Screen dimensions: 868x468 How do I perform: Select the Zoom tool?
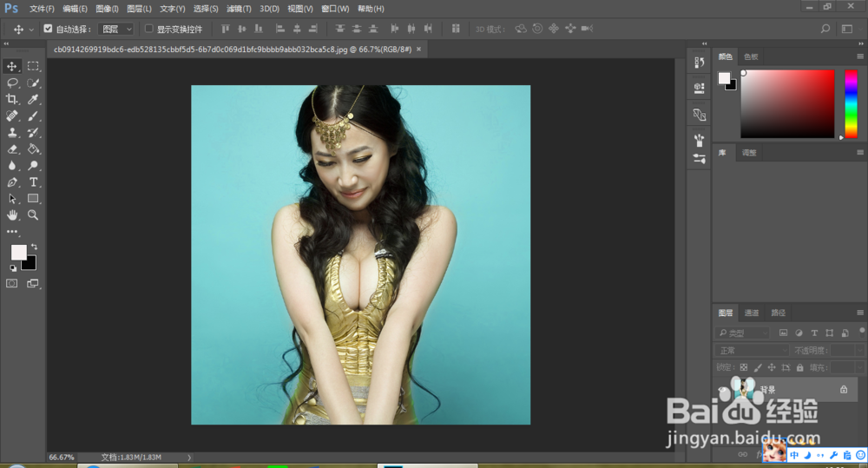[x=33, y=214]
